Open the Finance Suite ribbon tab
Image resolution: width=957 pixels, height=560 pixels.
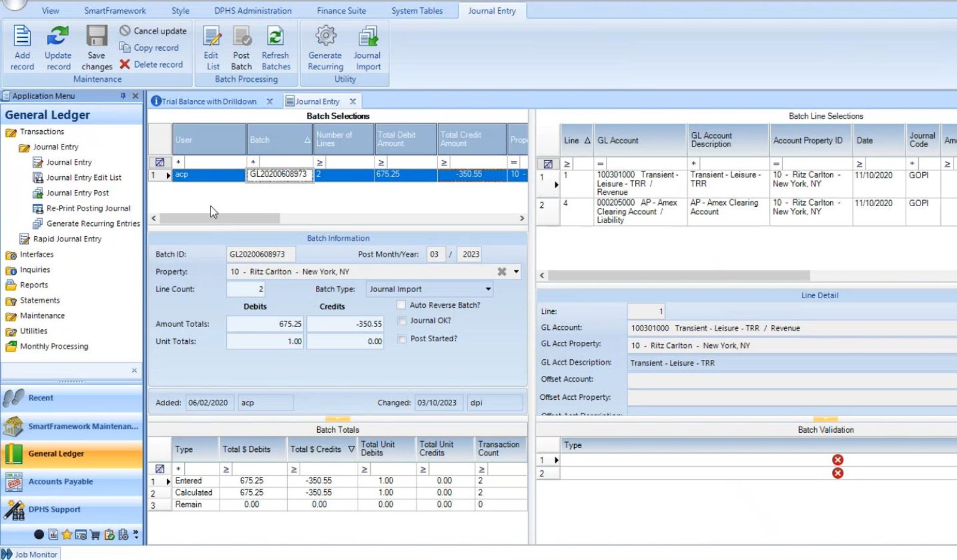pyautogui.click(x=341, y=11)
